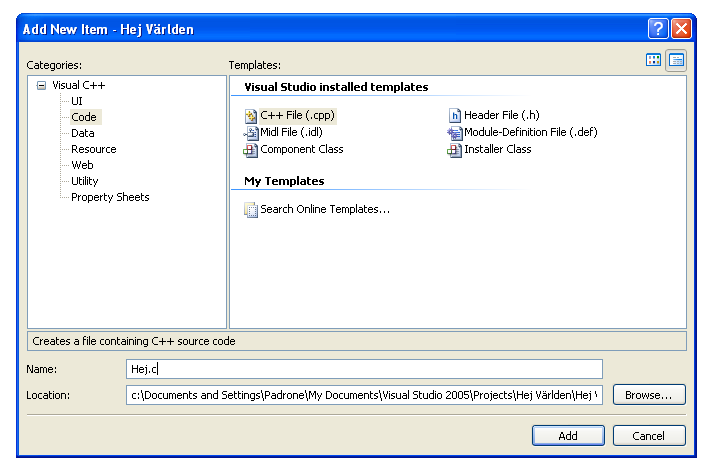This screenshot has height=475, width=715.
Task: Click the 'Search Online Templates...' text
Action: point(325,209)
